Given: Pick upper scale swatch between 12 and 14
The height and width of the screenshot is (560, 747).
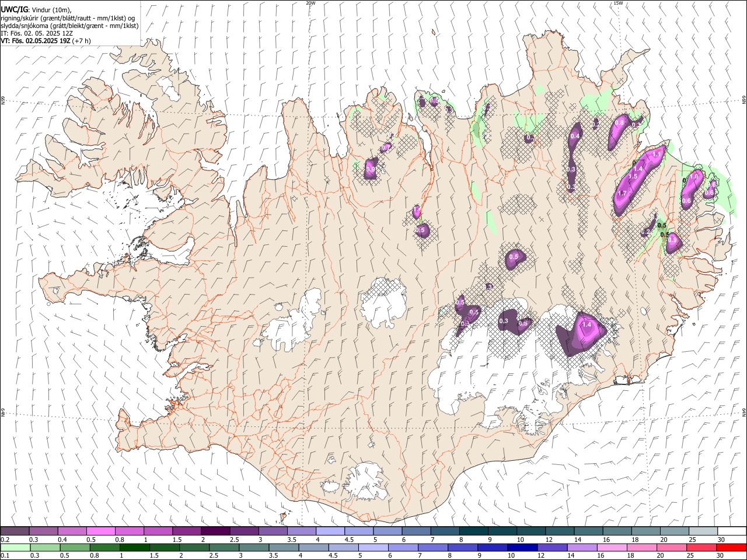Looking at the screenshot, I should tap(560, 531).
